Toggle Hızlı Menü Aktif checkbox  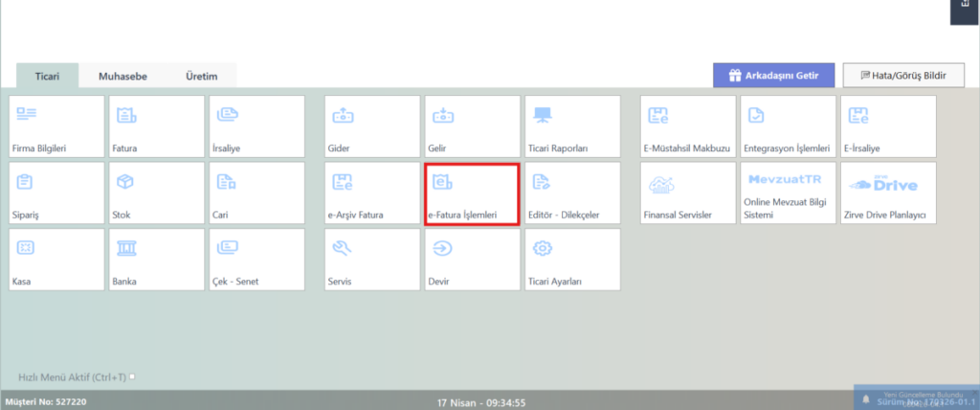tap(132, 376)
